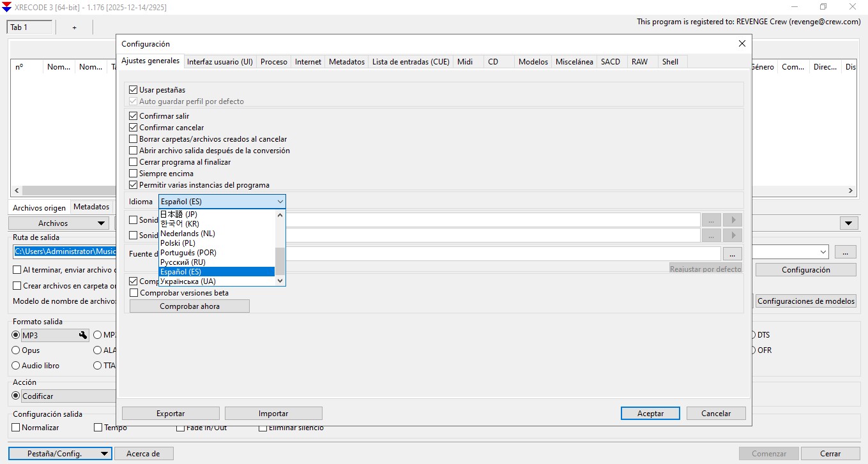
Task: Browse with the second sound's ellipsis button
Action: (710, 235)
